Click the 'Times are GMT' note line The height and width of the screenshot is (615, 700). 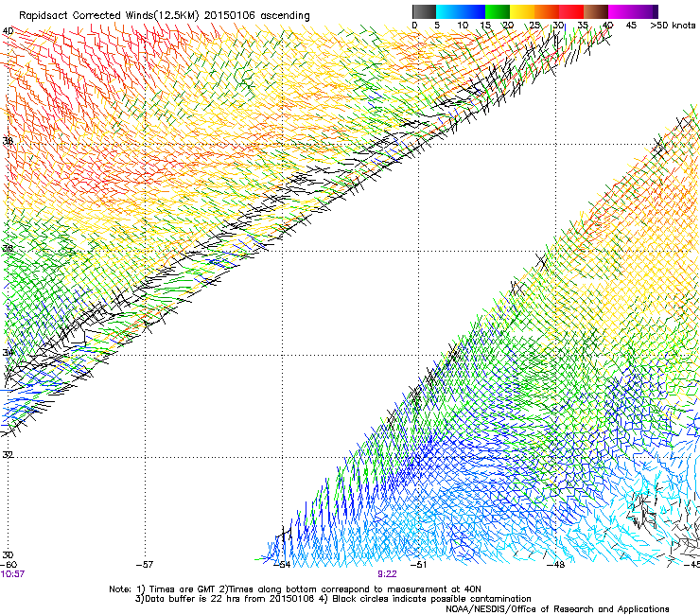click(295, 589)
